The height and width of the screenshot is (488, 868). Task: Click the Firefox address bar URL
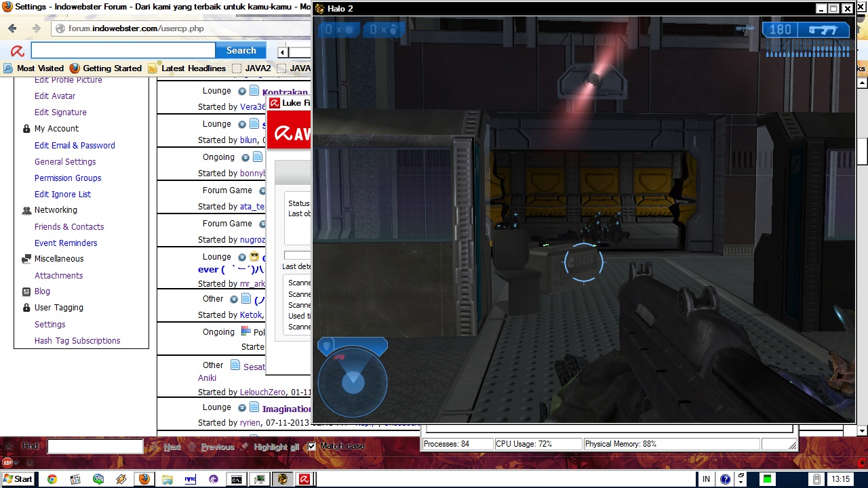(x=136, y=28)
